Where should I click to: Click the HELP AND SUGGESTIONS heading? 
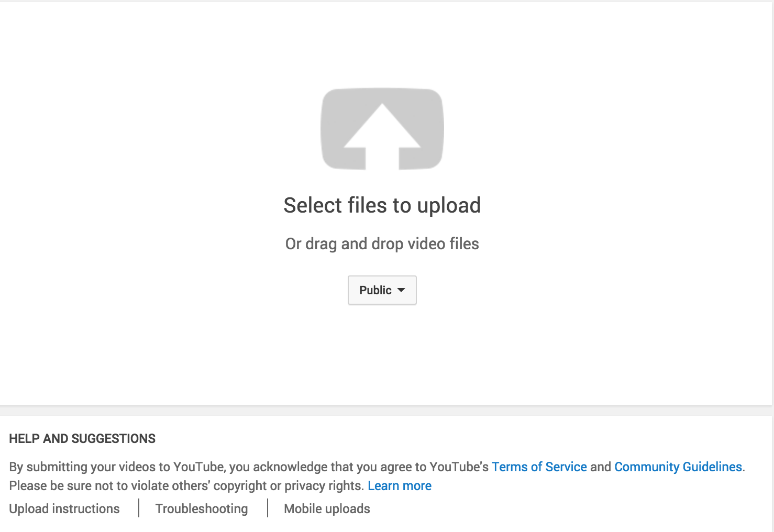pos(82,439)
